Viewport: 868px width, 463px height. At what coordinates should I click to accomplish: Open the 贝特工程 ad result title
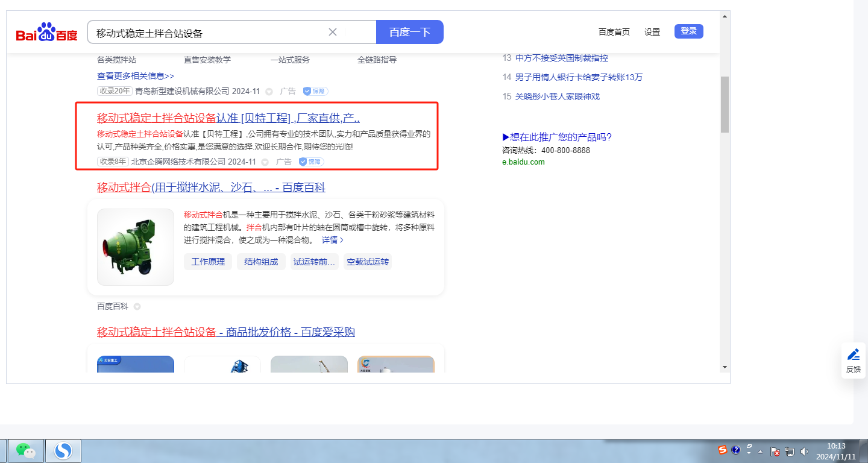pyautogui.click(x=228, y=118)
